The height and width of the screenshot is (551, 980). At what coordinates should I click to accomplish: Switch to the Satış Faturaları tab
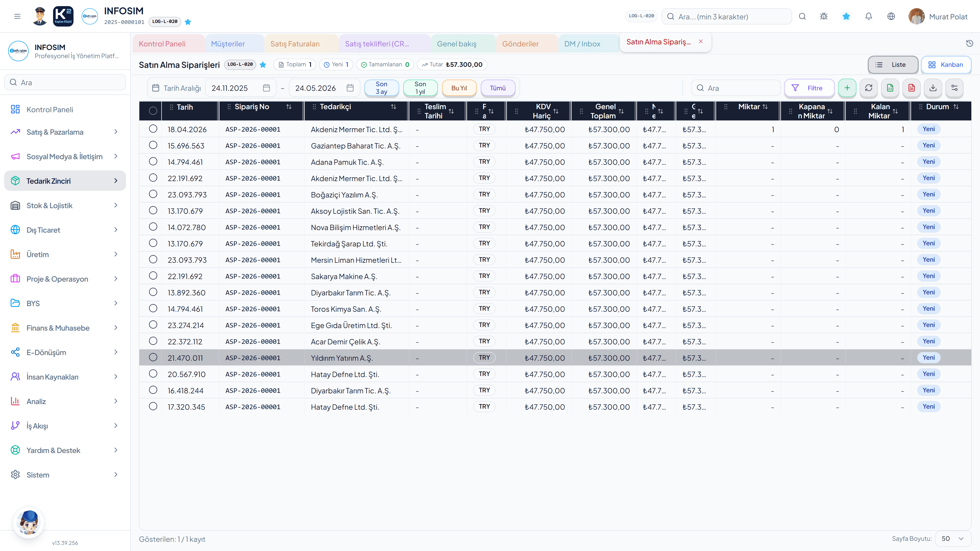point(295,44)
